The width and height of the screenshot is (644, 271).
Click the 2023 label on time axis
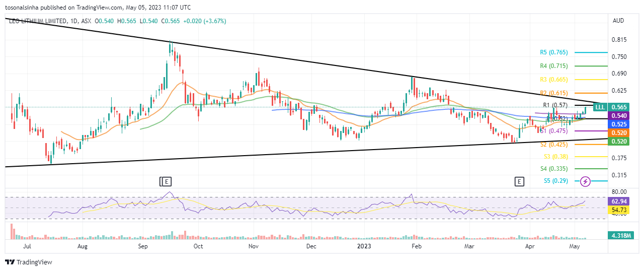364,247
